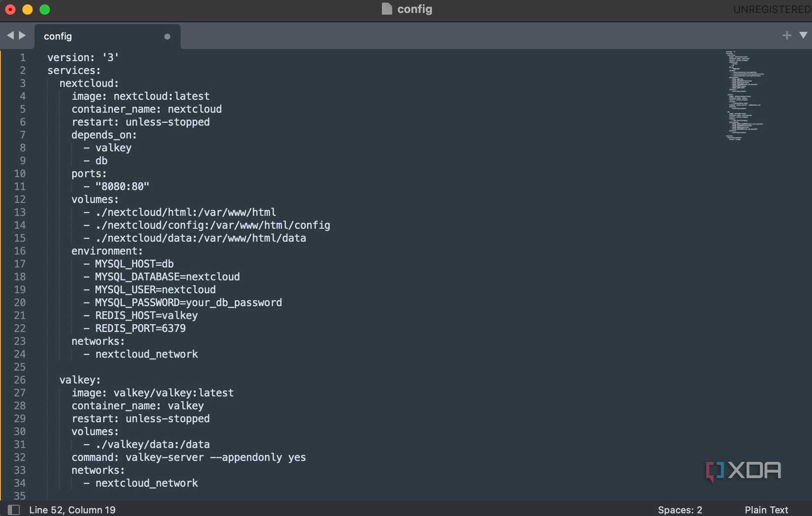Click "MYSQL_HOST=db" entry
Screen dimensions: 812x516
tap(134, 264)
